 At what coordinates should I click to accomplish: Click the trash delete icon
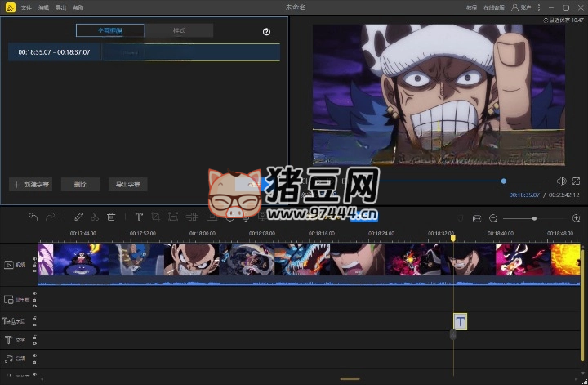pyautogui.click(x=111, y=217)
